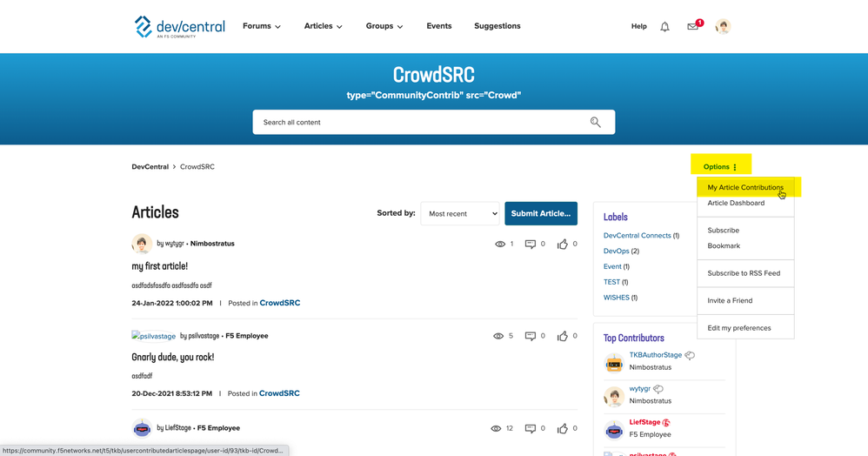Screen dimensions: 868x456
Task: Select Invite a Friend
Action: click(x=730, y=300)
